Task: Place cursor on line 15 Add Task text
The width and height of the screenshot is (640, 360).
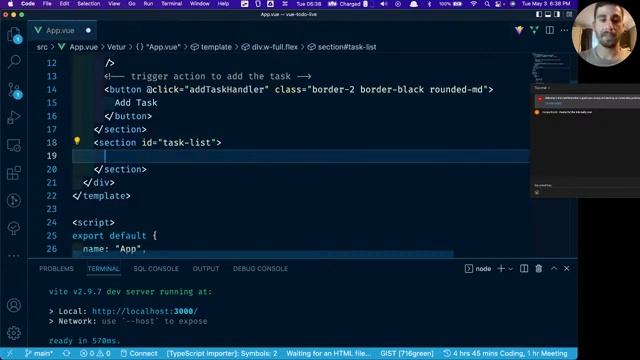Action: pos(136,103)
